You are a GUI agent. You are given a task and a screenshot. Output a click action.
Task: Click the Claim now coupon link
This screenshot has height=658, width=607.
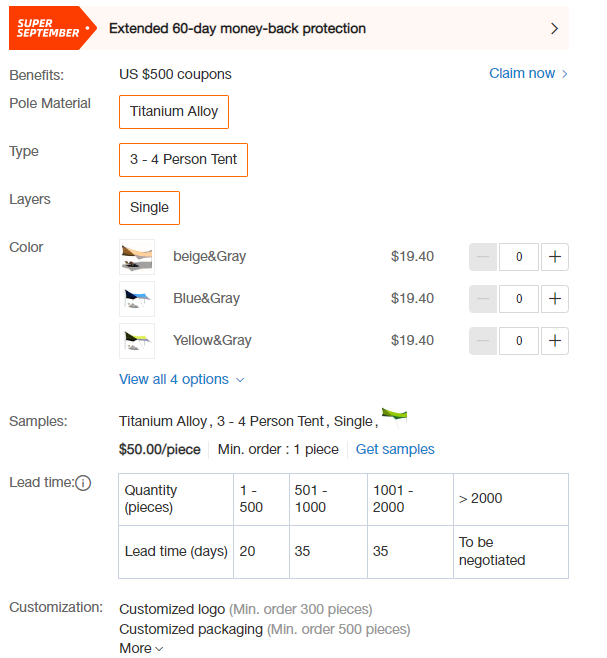pos(528,73)
